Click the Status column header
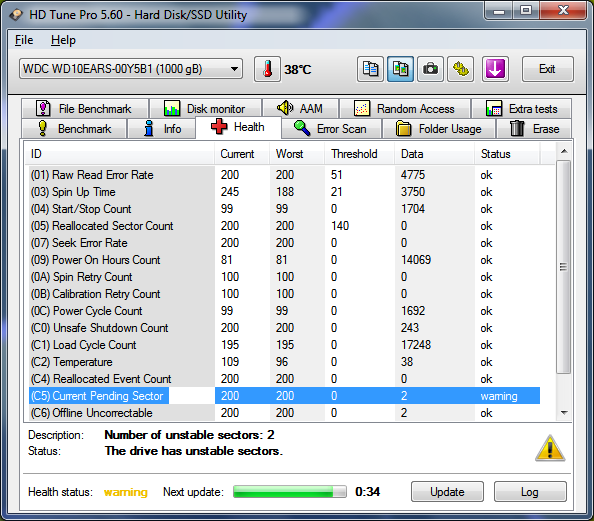Viewport: 594px width, 521px height. tap(507, 154)
